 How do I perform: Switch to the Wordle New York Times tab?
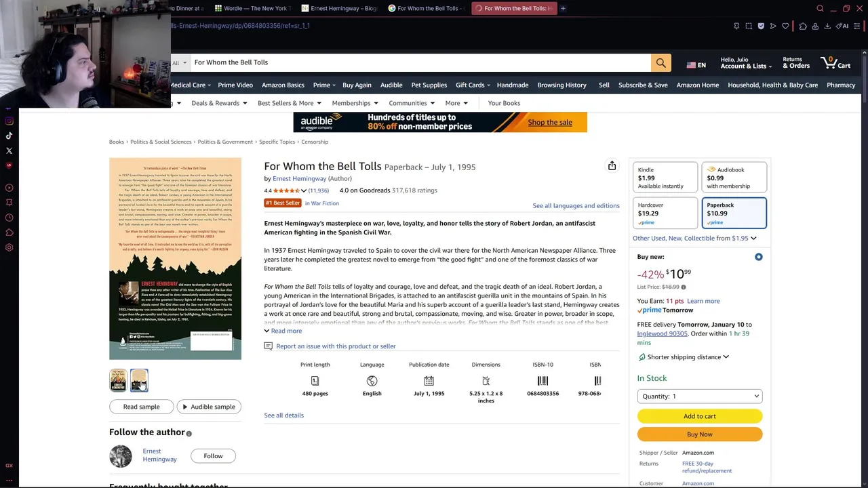click(x=252, y=8)
